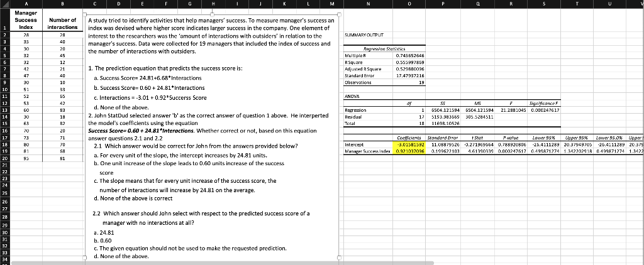Select column B header
This screenshot has height=265, width=644.
[x=62, y=3]
